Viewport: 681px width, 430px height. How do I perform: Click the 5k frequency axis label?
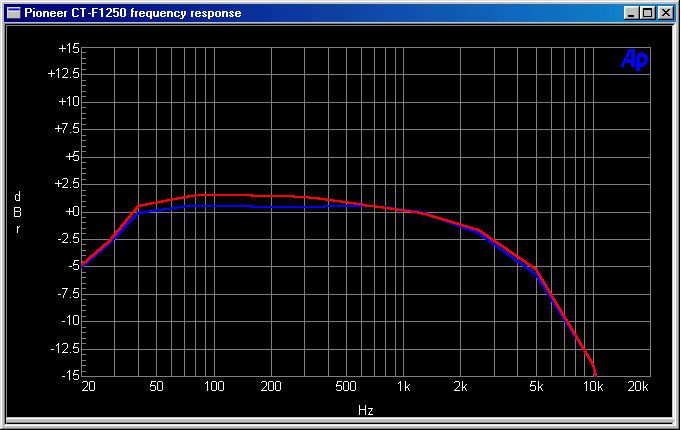(536, 386)
